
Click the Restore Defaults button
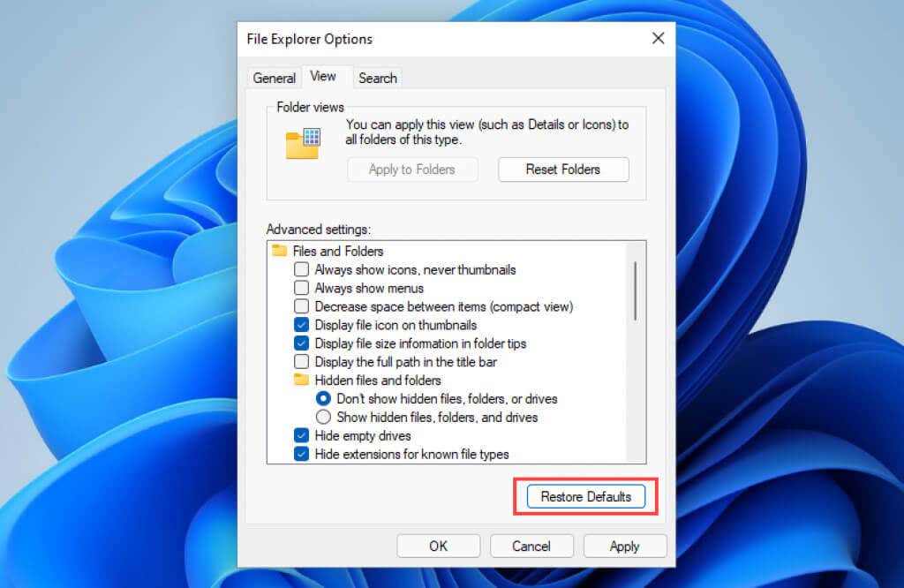point(584,496)
